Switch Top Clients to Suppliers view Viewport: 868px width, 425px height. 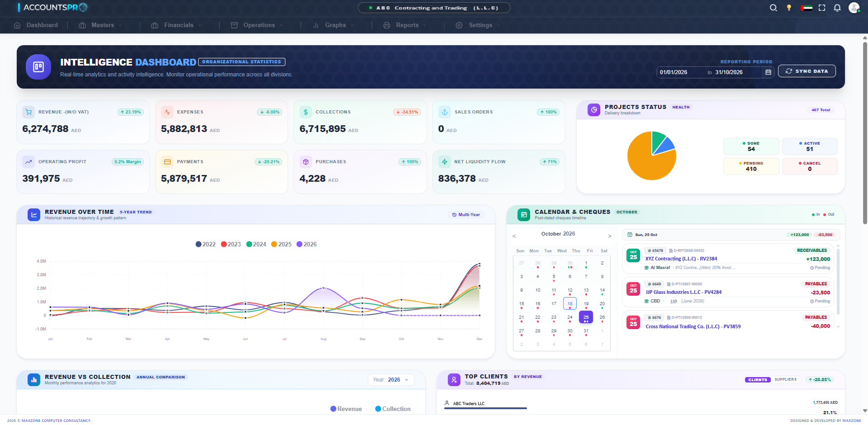coord(786,380)
